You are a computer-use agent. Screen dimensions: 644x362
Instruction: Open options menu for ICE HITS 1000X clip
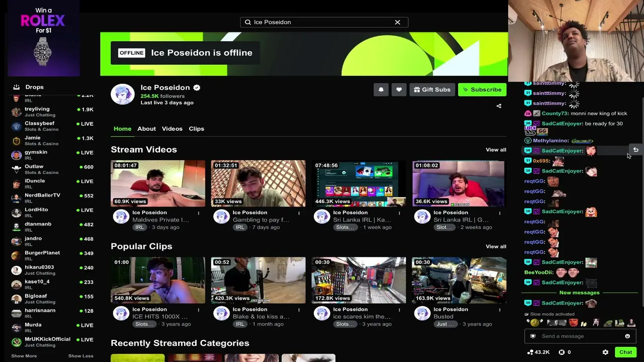pyautogui.click(x=198, y=310)
